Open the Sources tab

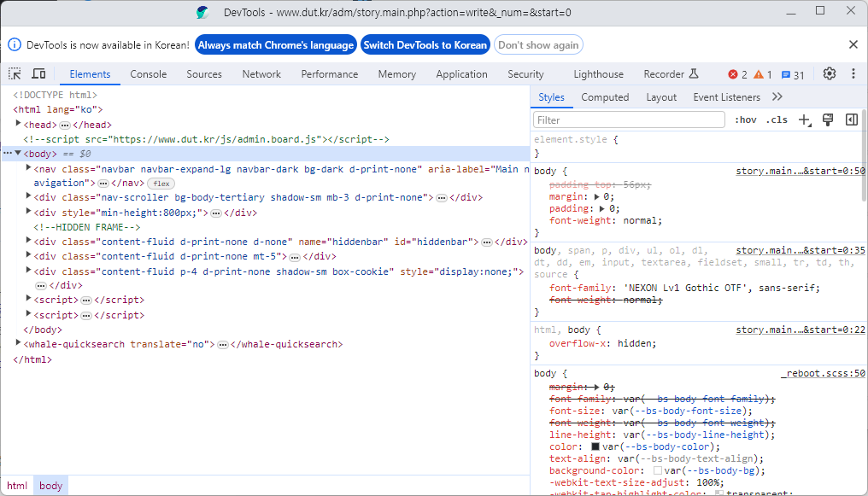pos(204,74)
